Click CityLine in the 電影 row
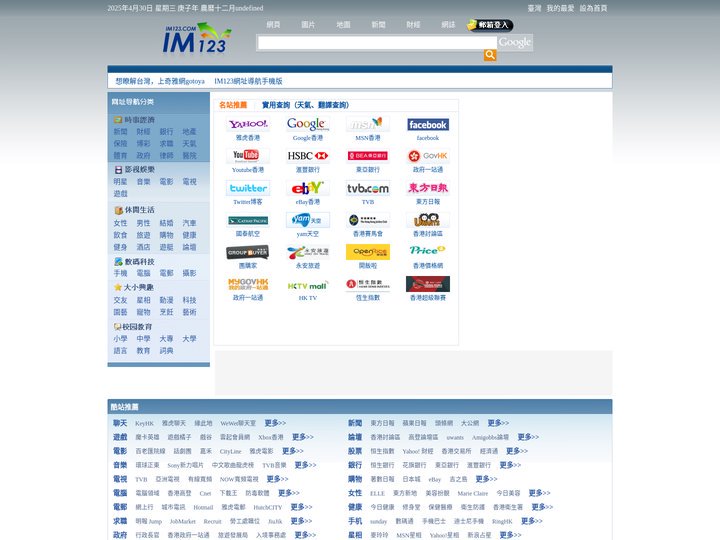 click(x=231, y=451)
